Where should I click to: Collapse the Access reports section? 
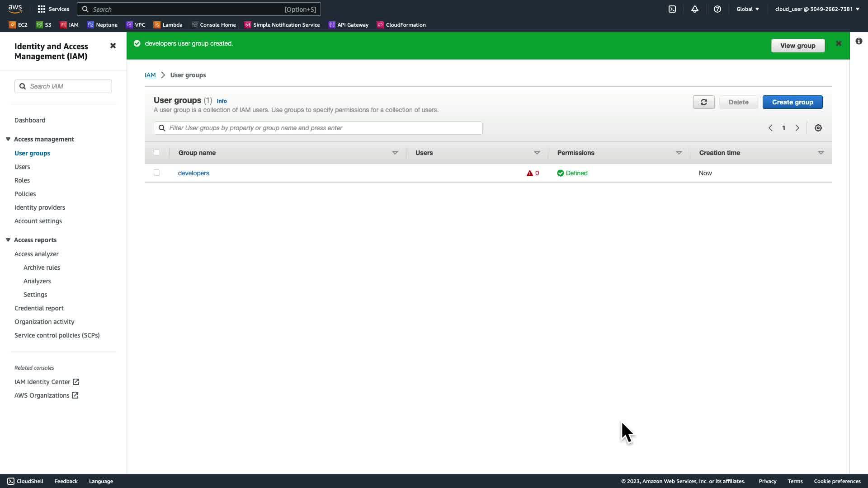pos(8,240)
